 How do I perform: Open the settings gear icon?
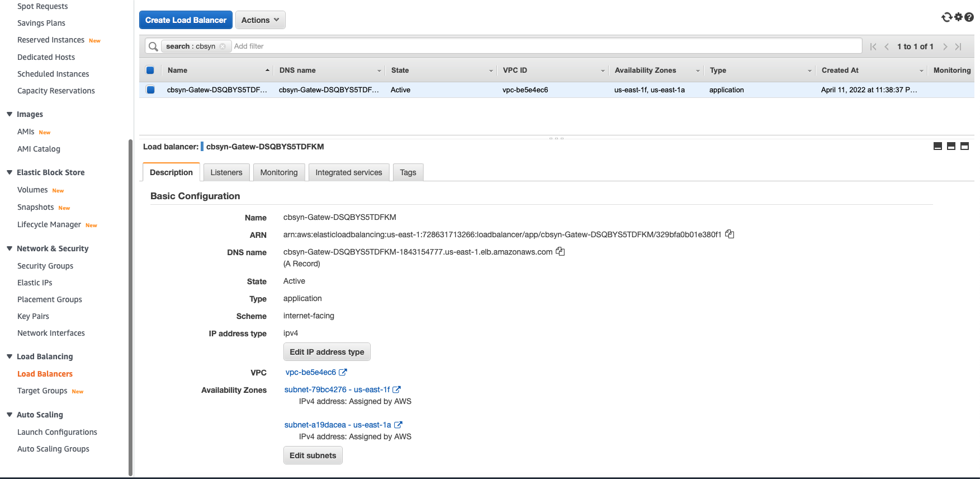(958, 17)
